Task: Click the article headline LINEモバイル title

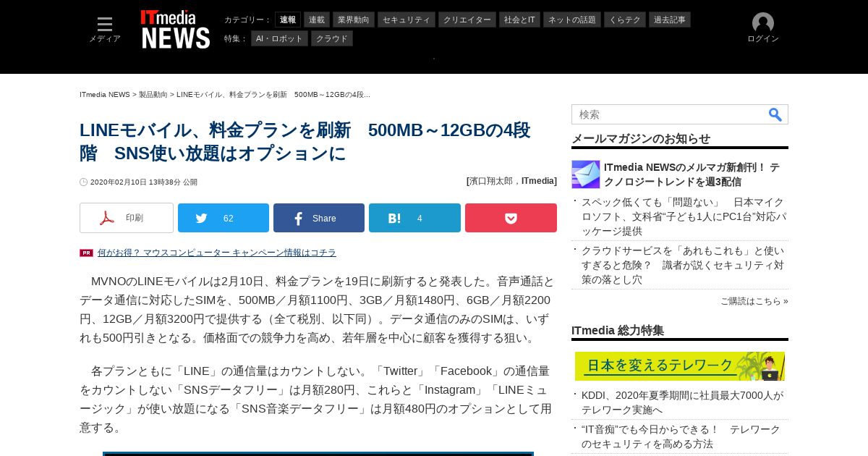Action: [305, 142]
